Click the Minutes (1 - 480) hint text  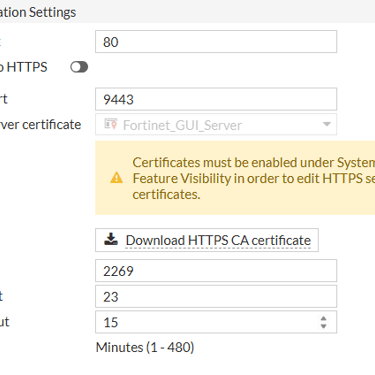(x=145, y=347)
